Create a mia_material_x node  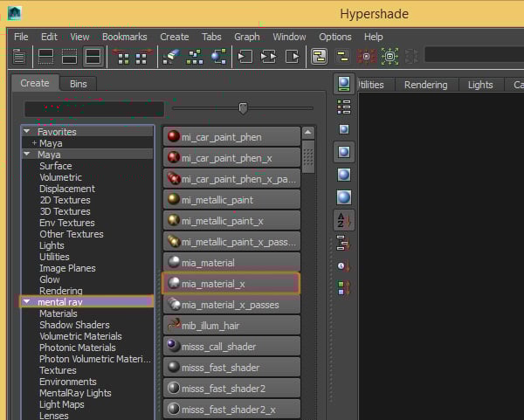[x=231, y=284]
